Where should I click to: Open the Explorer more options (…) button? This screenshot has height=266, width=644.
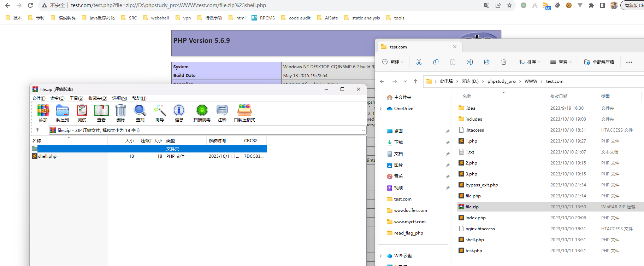[629, 62]
